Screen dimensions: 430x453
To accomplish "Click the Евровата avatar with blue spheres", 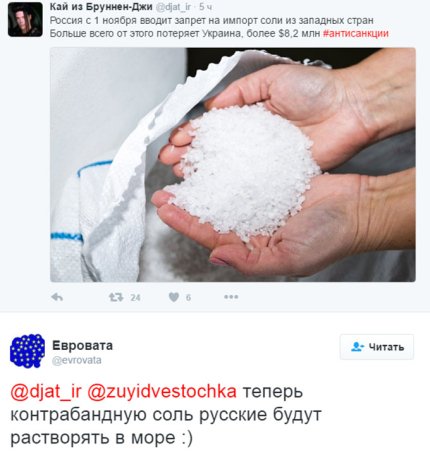I will coord(27,351).
